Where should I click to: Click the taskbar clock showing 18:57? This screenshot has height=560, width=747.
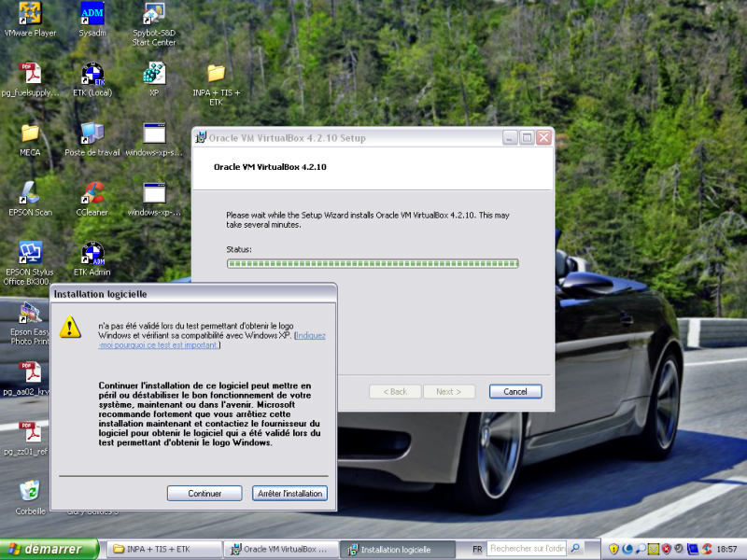[726, 549]
